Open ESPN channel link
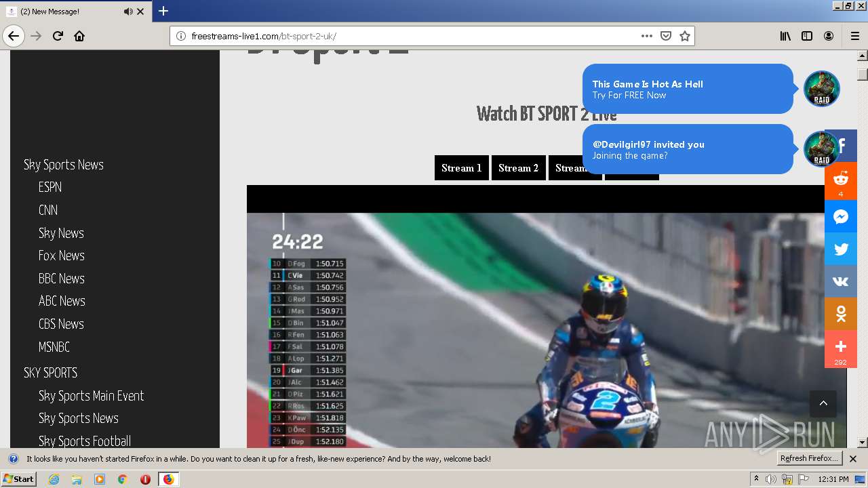Image resolution: width=868 pixels, height=488 pixels. pos(50,187)
